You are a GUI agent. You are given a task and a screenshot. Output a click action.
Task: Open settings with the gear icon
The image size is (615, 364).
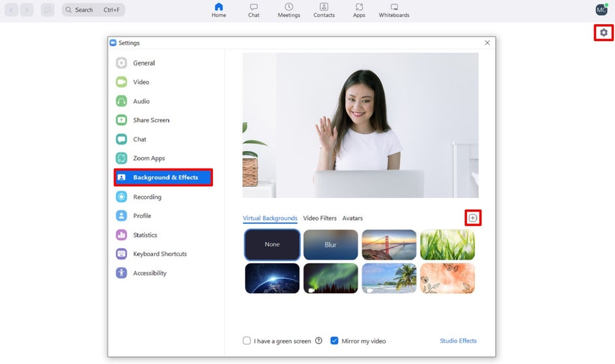coord(604,33)
